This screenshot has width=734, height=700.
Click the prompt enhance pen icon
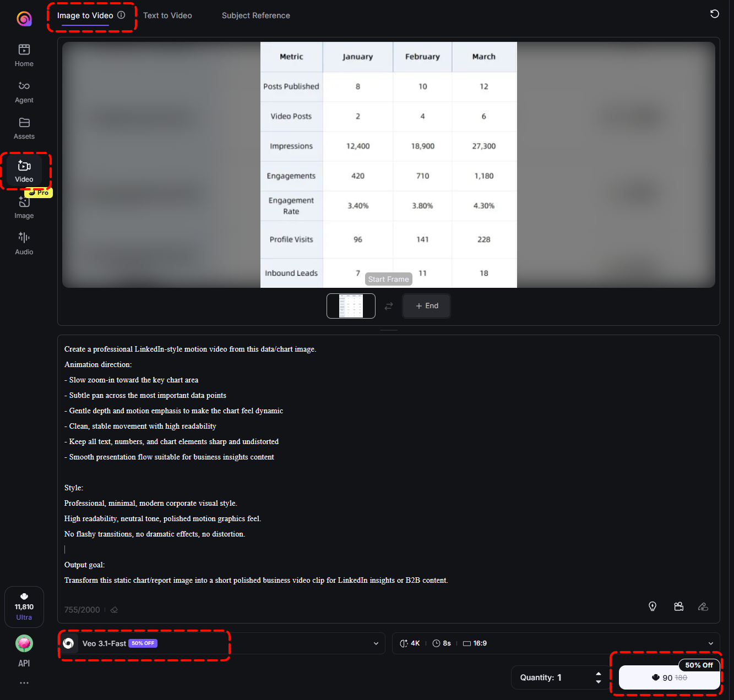tap(703, 606)
